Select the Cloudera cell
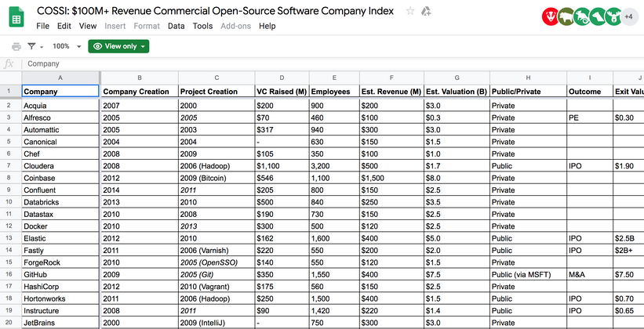Screen dimensions: 644x329 [x=60, y=166]
